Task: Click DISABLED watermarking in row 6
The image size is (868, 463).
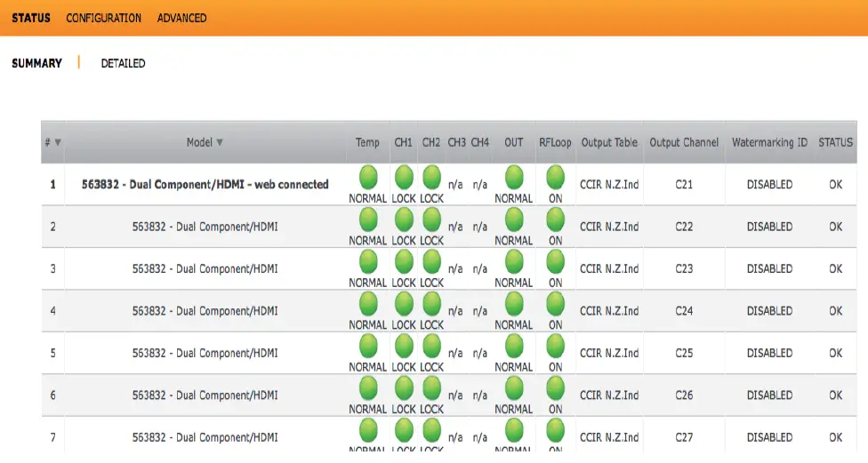Action: pos(769,395)
